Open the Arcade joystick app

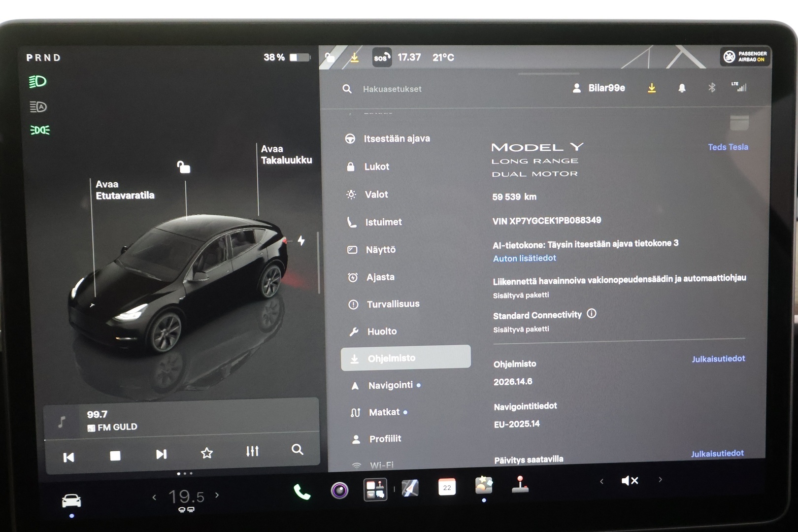tap(520, 484)
